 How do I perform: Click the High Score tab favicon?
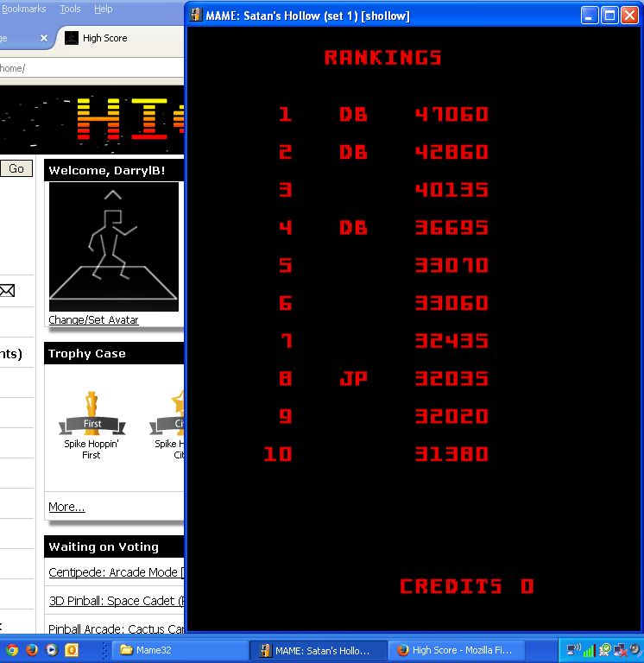coord(72,38)
